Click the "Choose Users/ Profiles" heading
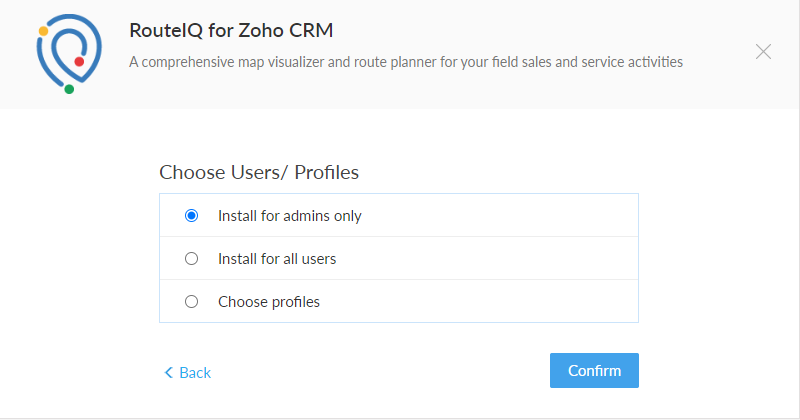 [259, 172]
